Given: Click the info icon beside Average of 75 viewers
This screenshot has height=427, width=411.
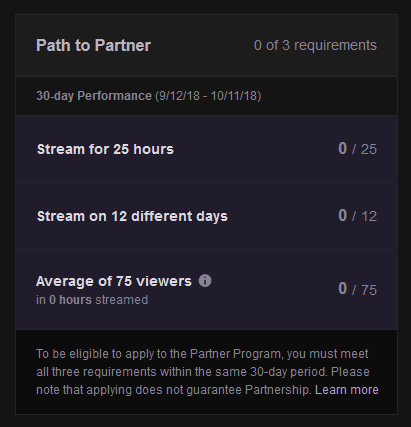Looking at the screenshot, I should 205,281.
